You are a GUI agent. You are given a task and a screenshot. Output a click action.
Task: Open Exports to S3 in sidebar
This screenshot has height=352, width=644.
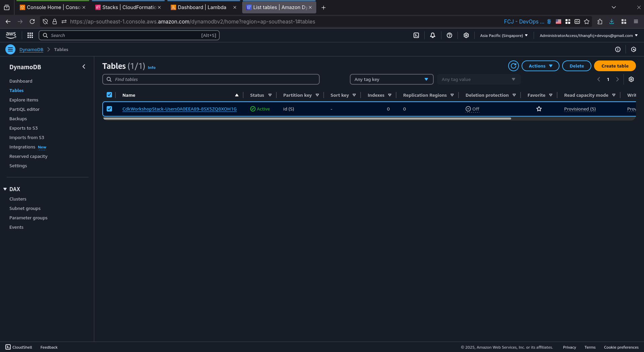click(x=23, y=128)
